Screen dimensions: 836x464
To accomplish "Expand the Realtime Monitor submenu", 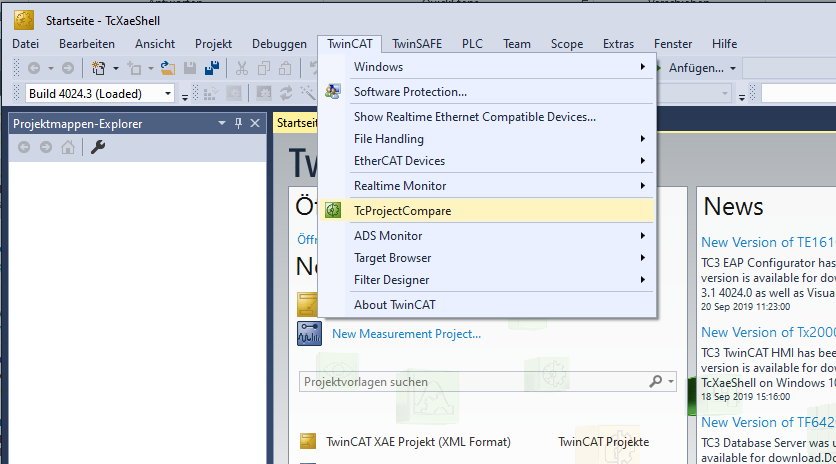I will [642, 186].
